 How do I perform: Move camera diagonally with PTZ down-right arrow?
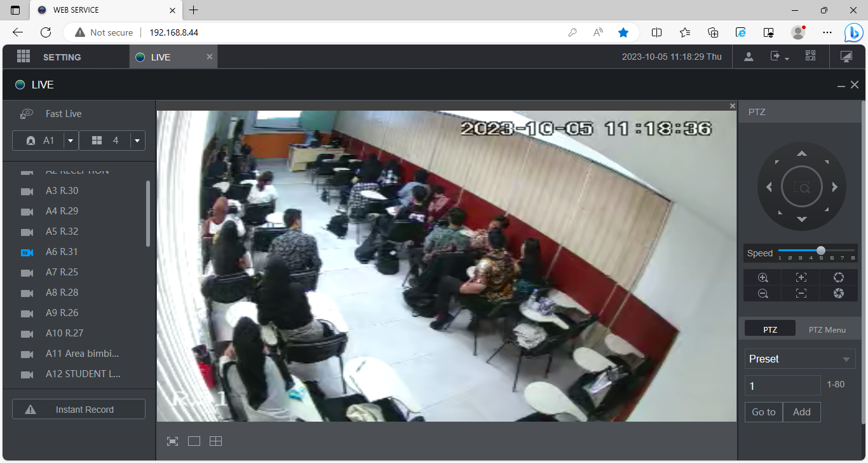(826, 210)
